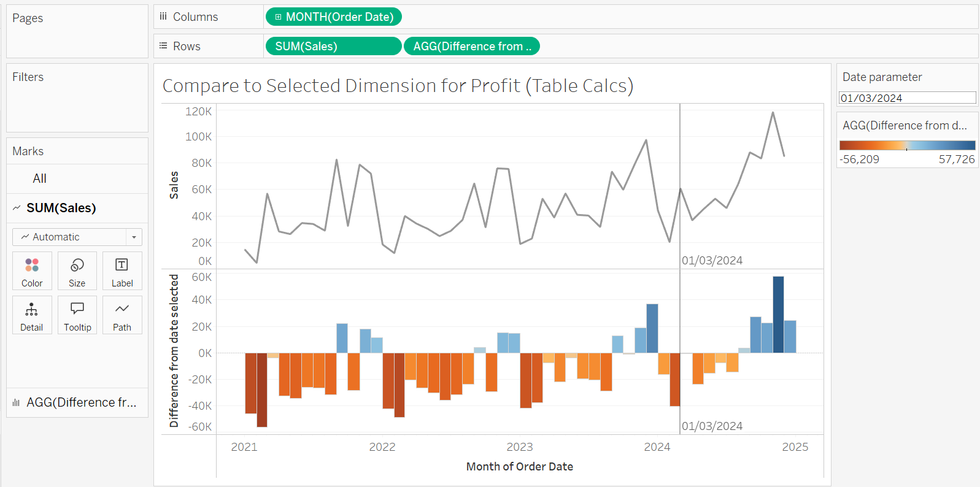This screenshot has height=487, width=980.
Task: Select the AGG(Difference from..) pill in Rows
Action: (x=472, y=46)
